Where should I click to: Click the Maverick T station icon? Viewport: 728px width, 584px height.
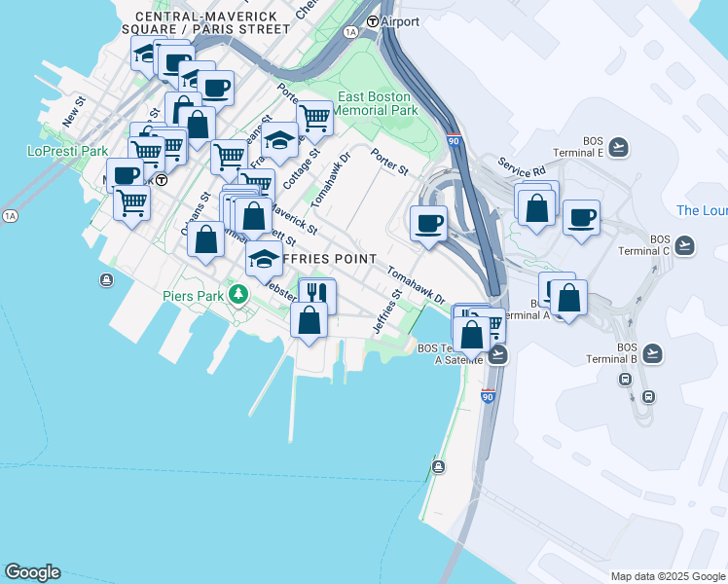pos(162,180)
